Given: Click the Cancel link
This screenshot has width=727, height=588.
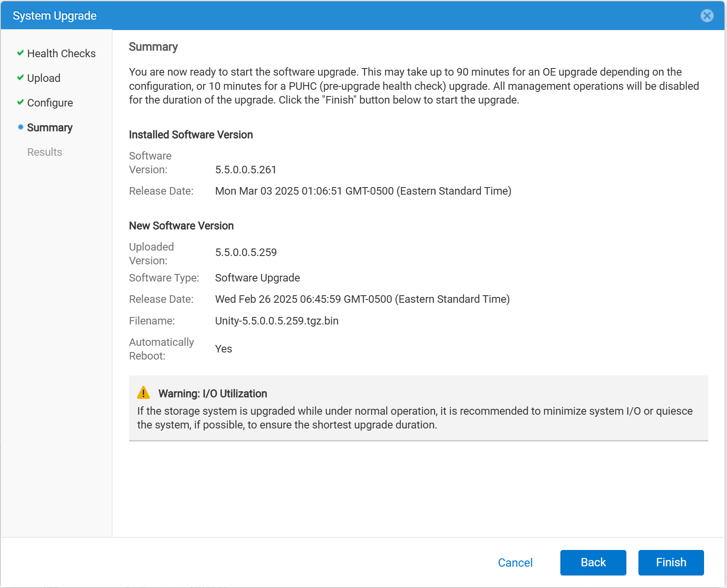Looking at the screenshot, I should (x=515, y=562).
